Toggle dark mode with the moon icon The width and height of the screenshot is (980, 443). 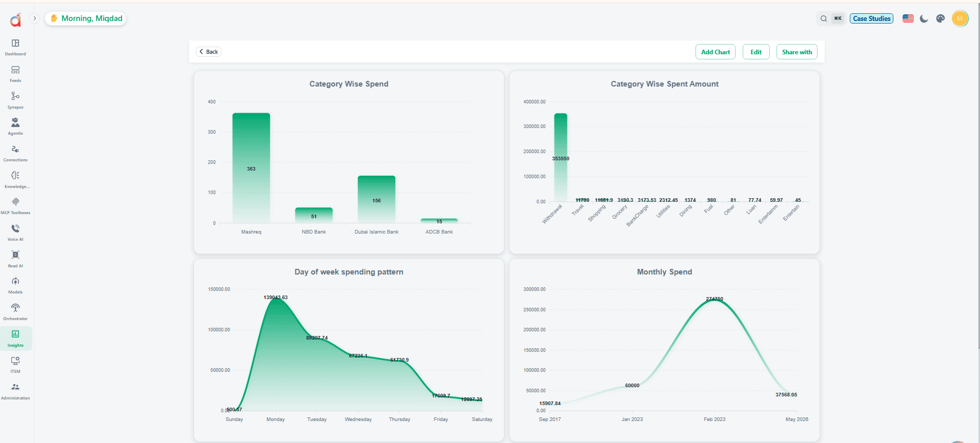pos(924,18)
